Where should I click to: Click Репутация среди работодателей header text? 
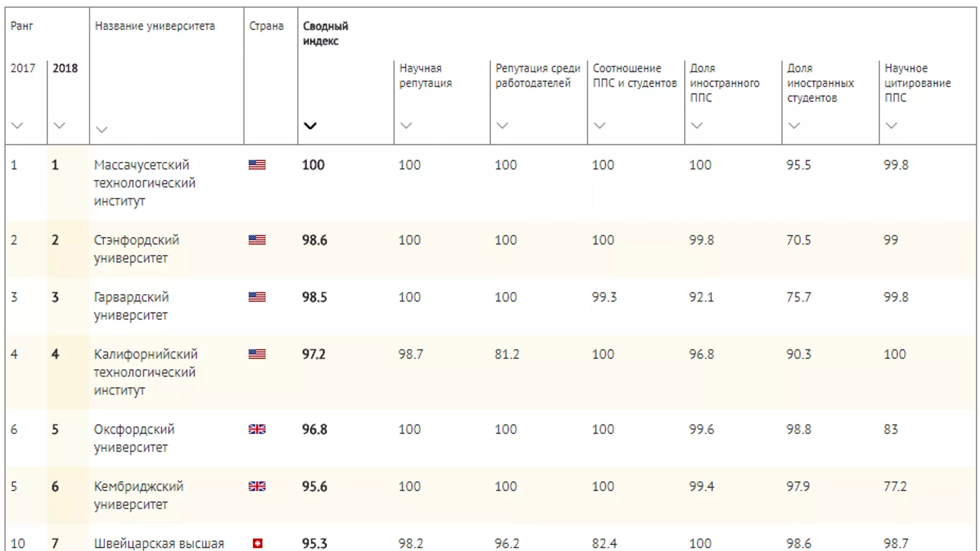(x=537, y=76)
